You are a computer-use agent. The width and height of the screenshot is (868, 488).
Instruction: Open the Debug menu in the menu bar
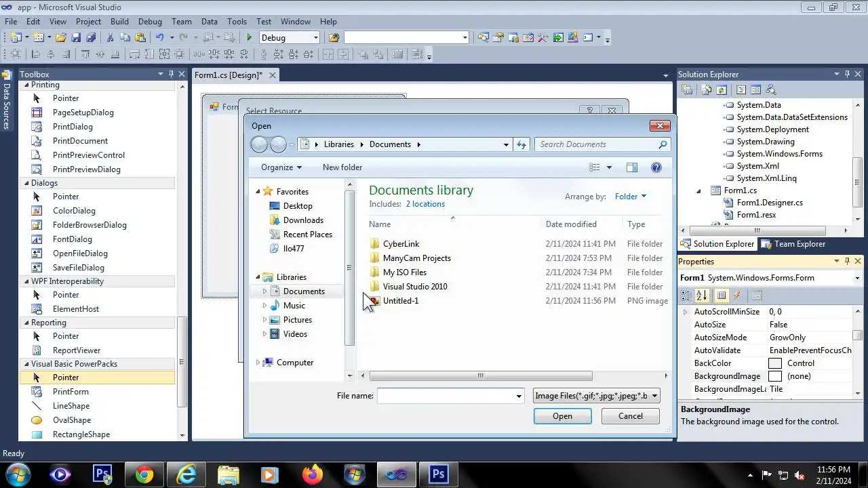[x=150, y=22]
